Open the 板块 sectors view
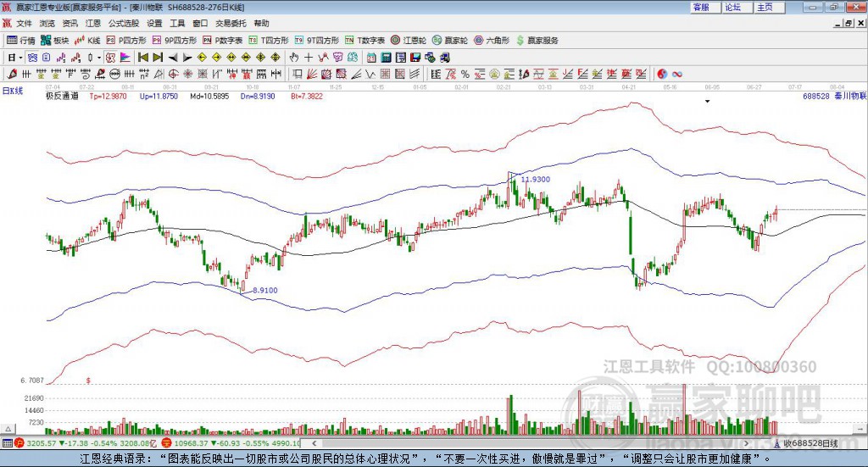This screenshot has height=467, width=868. coord(55,41)
